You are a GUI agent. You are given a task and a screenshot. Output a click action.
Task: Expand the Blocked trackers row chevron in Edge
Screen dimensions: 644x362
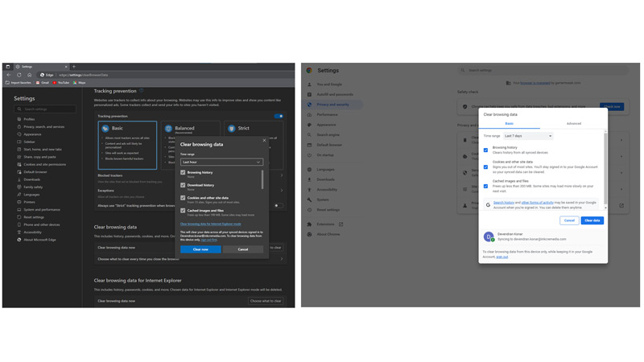click(282, 175)
